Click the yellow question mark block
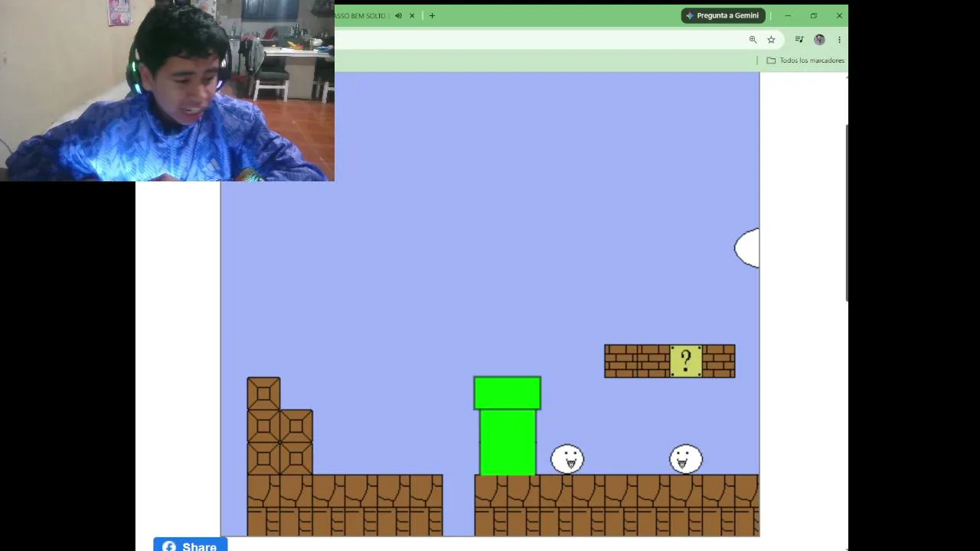Screen dimensions: 980x551 pos(686,361)
